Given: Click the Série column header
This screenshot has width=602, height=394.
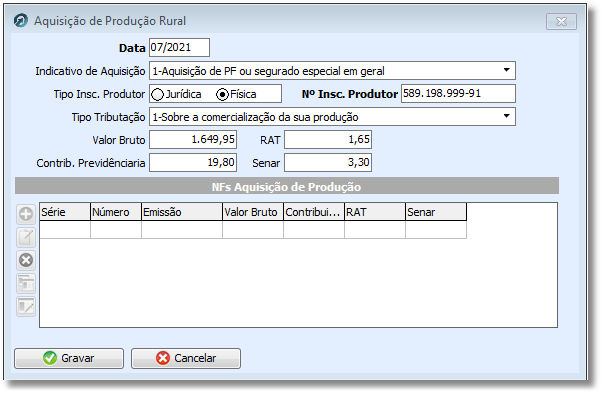Looking at the screenshot, I should [x=65, y=212].
